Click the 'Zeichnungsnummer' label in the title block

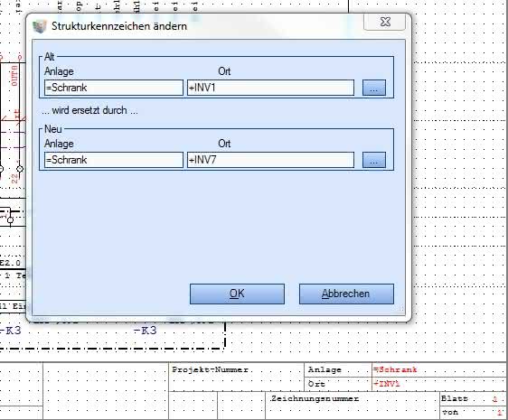pyautogui.click(x=315, y=398)
